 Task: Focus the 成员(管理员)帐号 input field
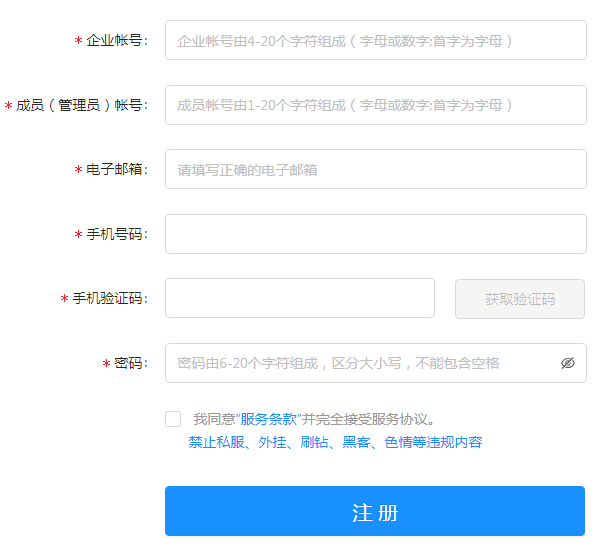(376, 105)
